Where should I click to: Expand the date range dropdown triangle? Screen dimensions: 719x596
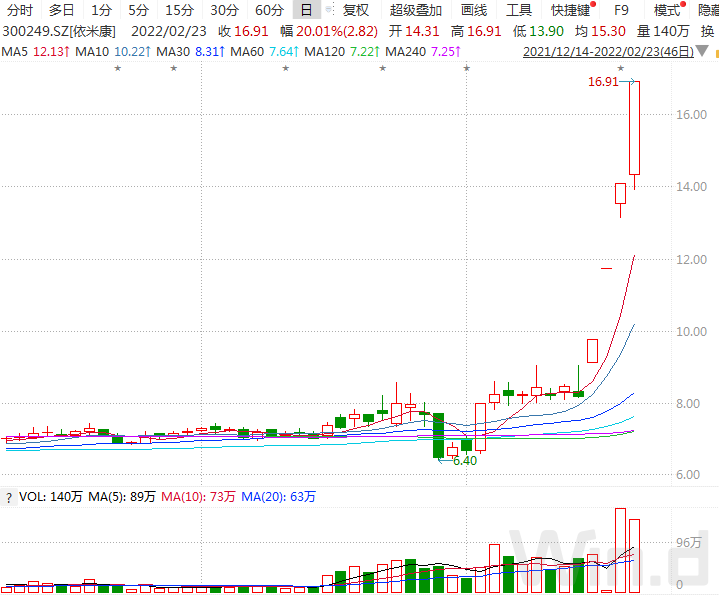coord(702,51)
